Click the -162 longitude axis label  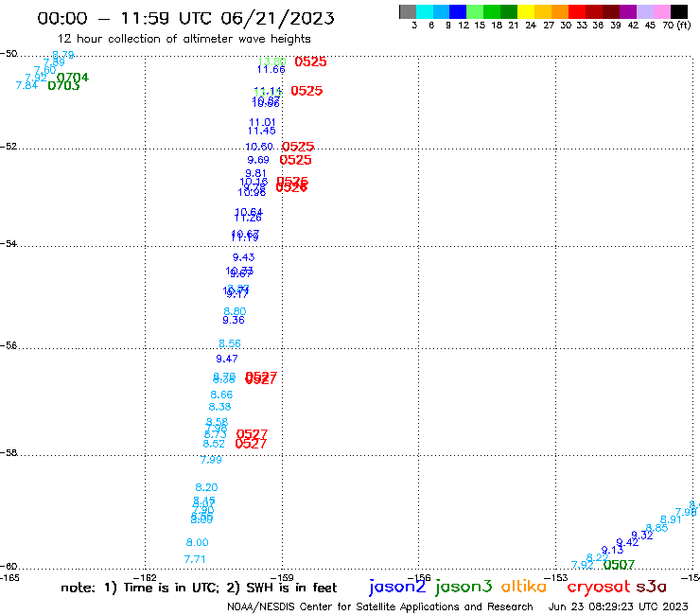145,578
